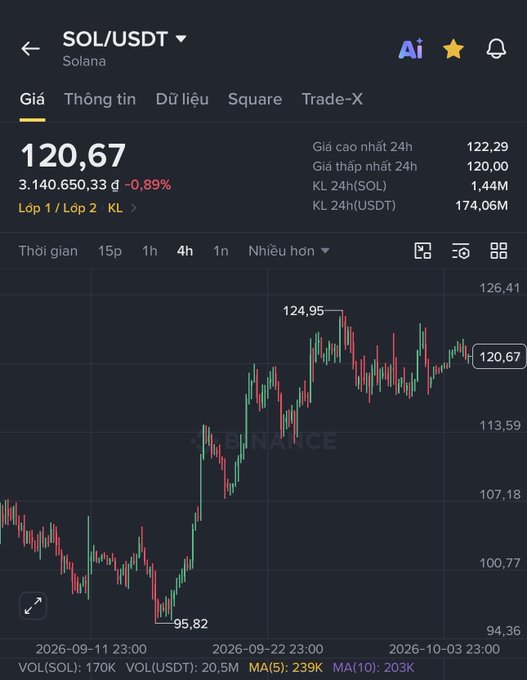Tap the current price tag 120,67 on axis
527x680 pixels.
(x=499, y=356)
